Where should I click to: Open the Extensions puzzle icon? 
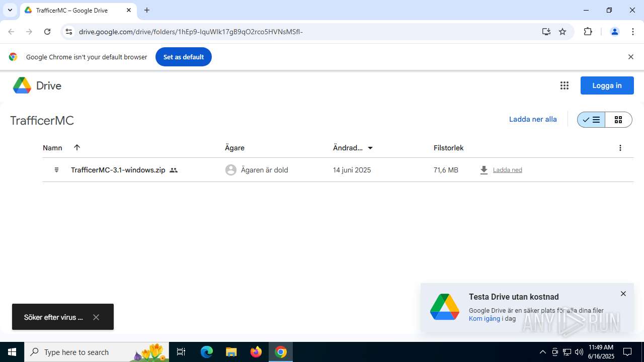tap(588, 32)
